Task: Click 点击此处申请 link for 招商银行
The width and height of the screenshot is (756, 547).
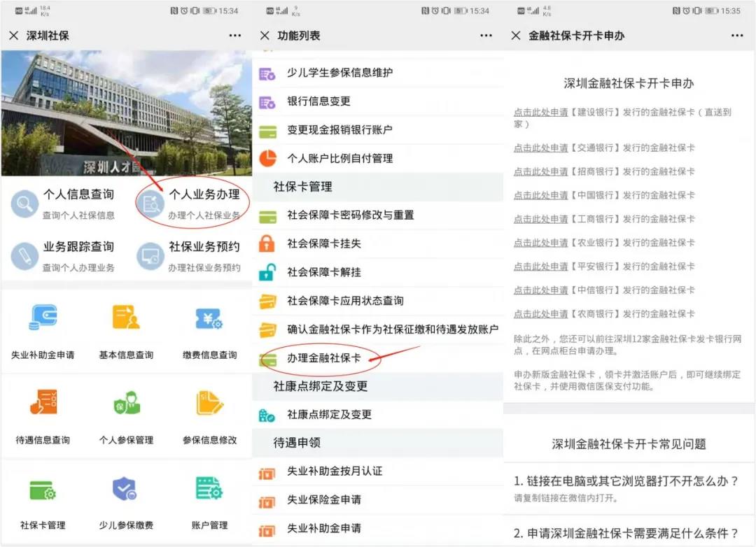Action: pyautogui.click(x=540, y=171)
